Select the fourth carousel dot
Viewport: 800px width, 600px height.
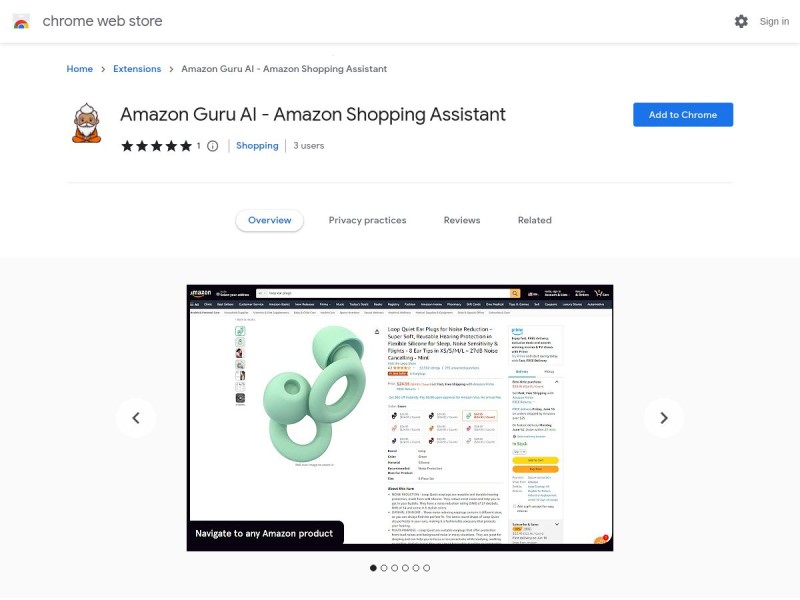[405, 568]
